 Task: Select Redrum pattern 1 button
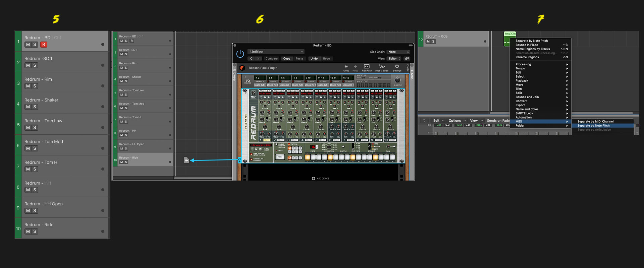tap(290, 148)
